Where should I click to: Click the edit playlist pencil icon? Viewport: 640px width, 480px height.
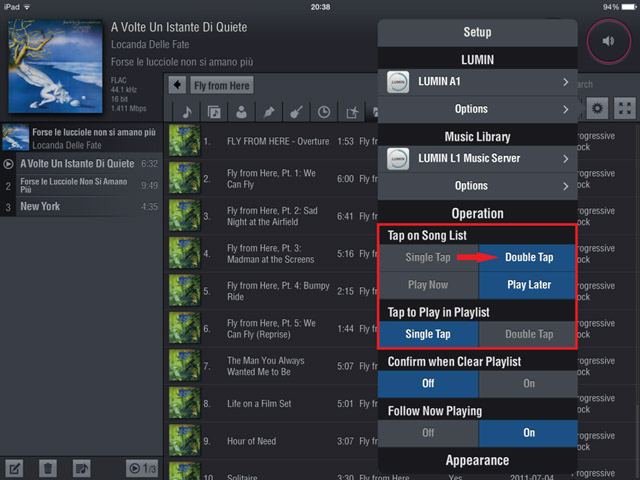click(x=15, y=468)
